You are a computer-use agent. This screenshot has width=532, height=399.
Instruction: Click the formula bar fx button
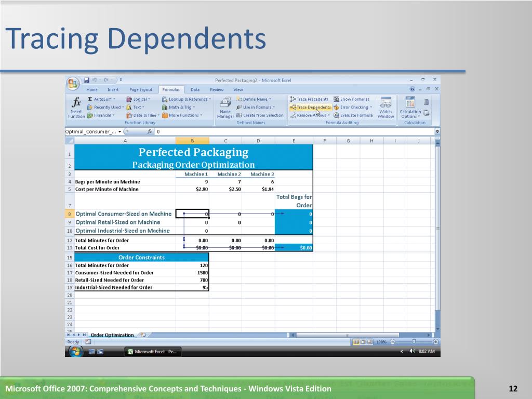pyautogui.click(x=150, y=131)
